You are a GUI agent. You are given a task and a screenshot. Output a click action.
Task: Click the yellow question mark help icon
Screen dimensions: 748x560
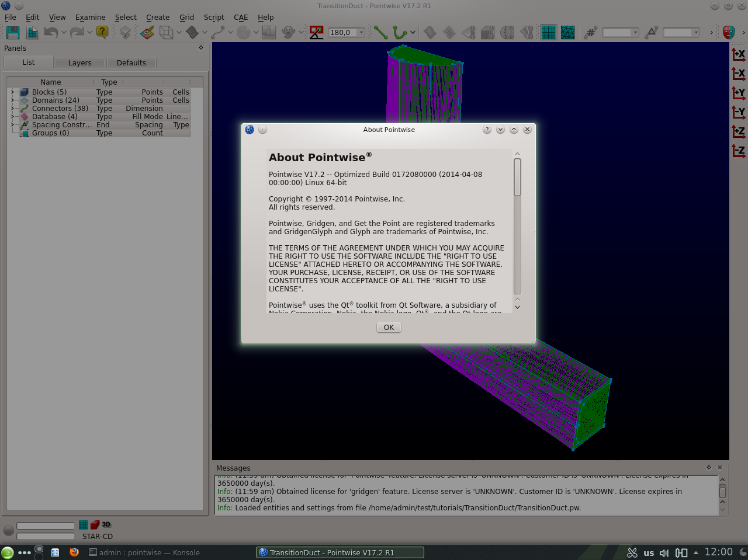102,32
